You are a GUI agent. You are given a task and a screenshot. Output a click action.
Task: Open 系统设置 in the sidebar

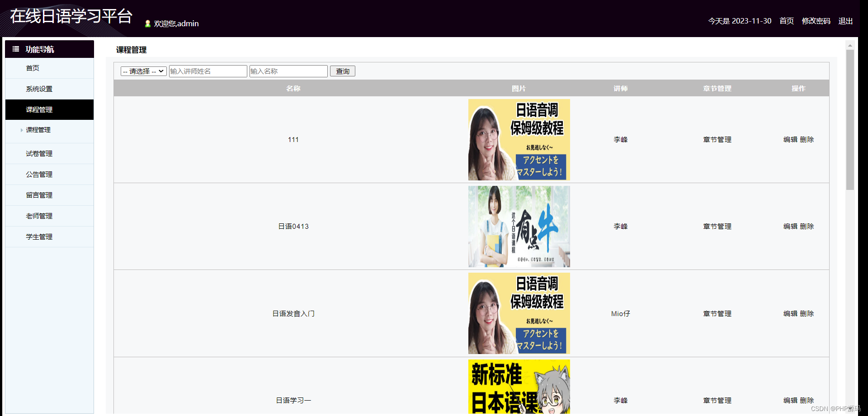49,89
